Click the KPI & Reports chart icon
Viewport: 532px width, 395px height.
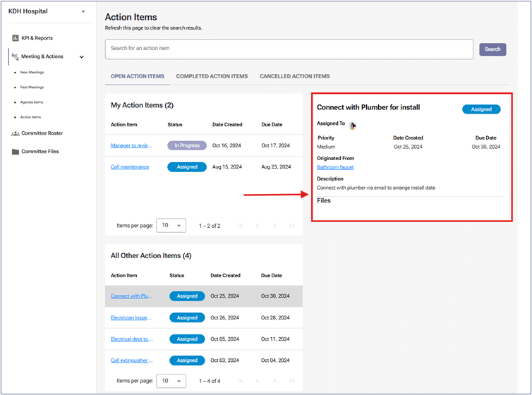[15, 38]
